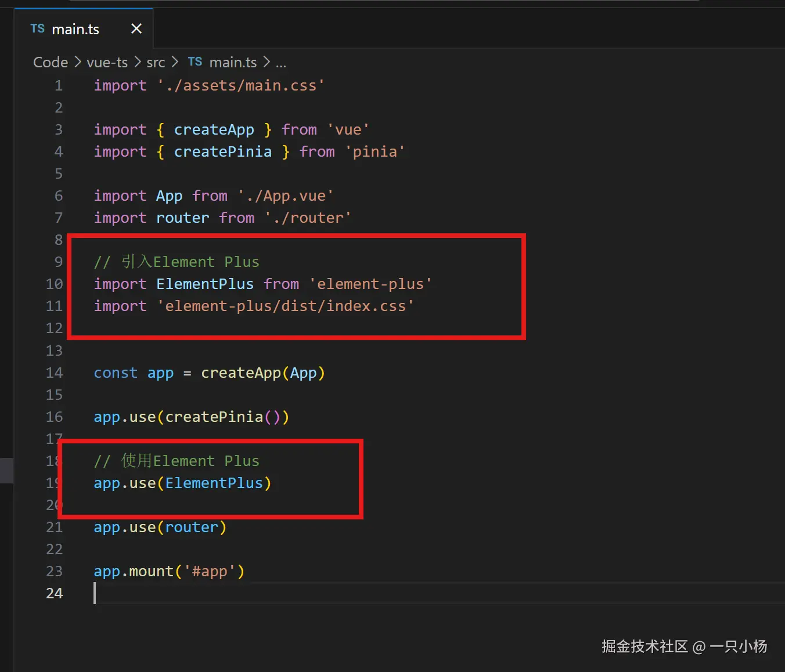Click the 'pinia' module string

point(375,152)
